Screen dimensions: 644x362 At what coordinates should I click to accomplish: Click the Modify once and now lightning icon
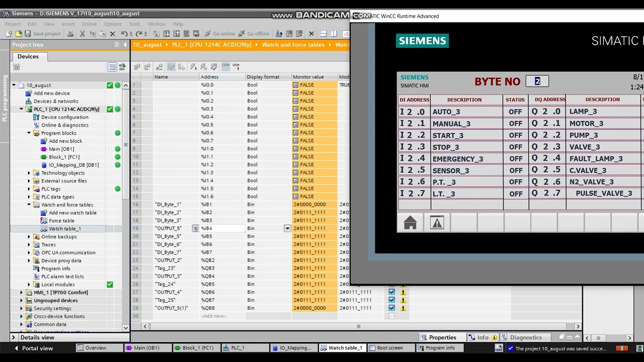193,66
